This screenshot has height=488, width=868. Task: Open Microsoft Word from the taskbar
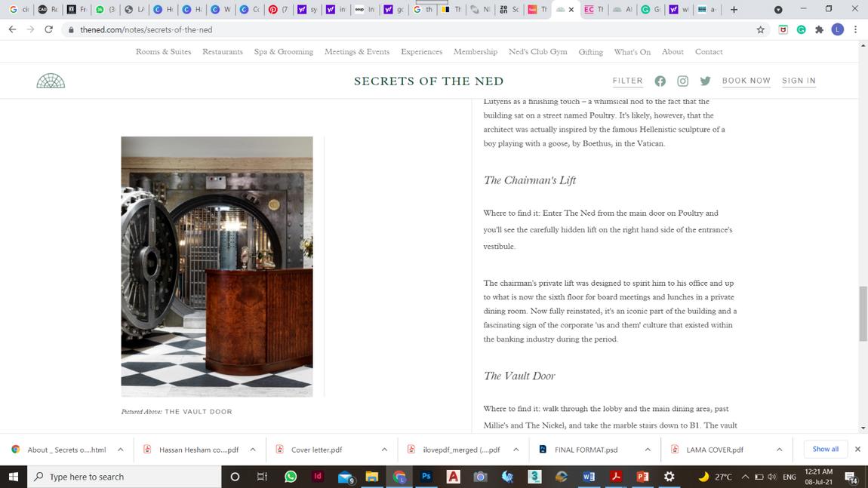[x=589, y=477]
